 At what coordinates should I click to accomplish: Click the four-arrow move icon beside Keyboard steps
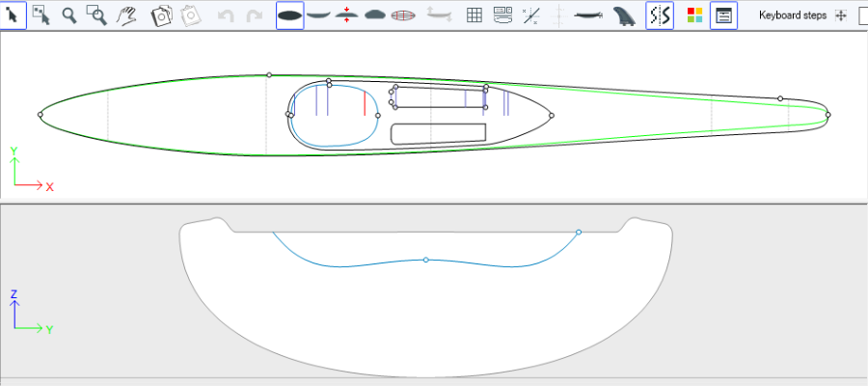[x=841, y=15]
